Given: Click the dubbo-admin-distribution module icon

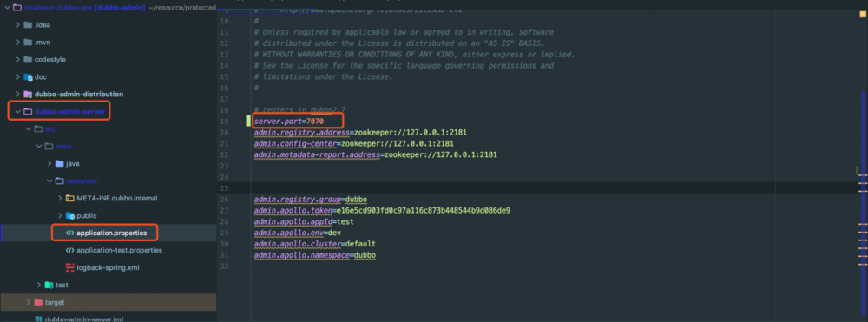Looking at the screenshot, I should (28, 94).
